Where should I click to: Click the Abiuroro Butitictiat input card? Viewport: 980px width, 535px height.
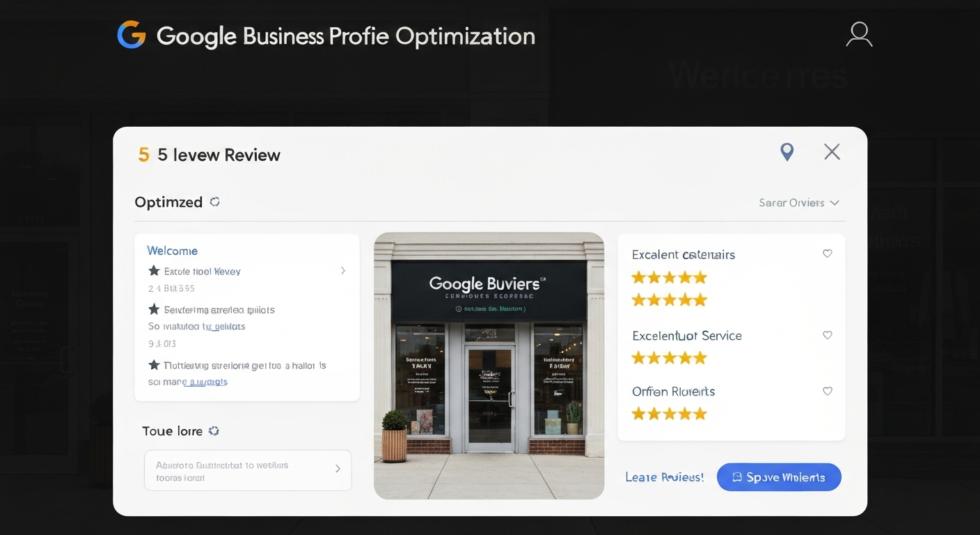pos(248,470)
